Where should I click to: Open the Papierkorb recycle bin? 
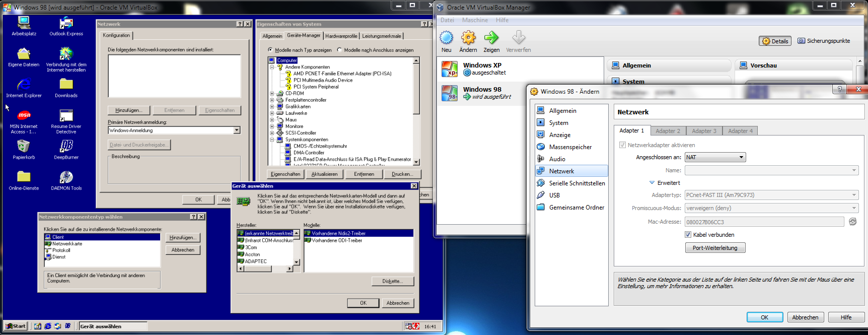24,150
